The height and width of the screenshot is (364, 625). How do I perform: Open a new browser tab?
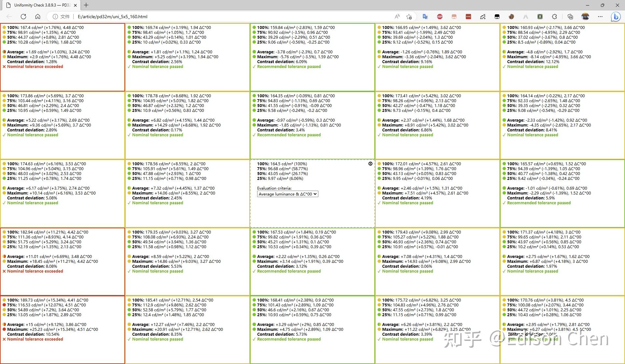click(86, 5)
